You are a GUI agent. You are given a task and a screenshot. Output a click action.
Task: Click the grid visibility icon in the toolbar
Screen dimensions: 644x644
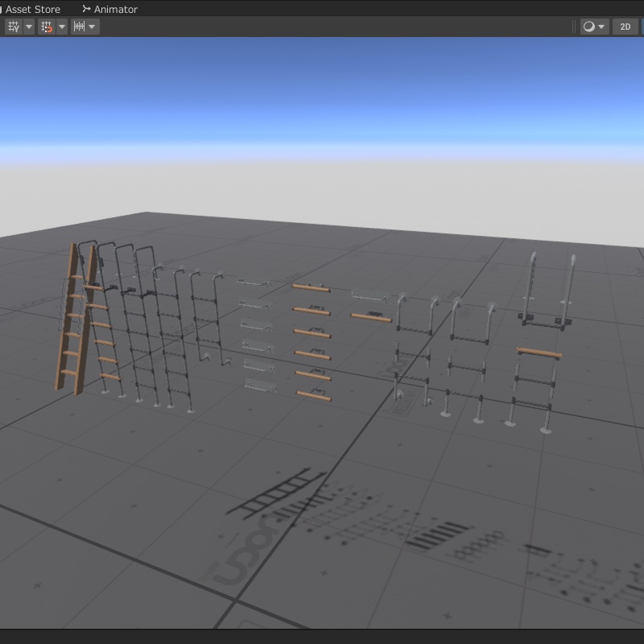pos(12,27)
